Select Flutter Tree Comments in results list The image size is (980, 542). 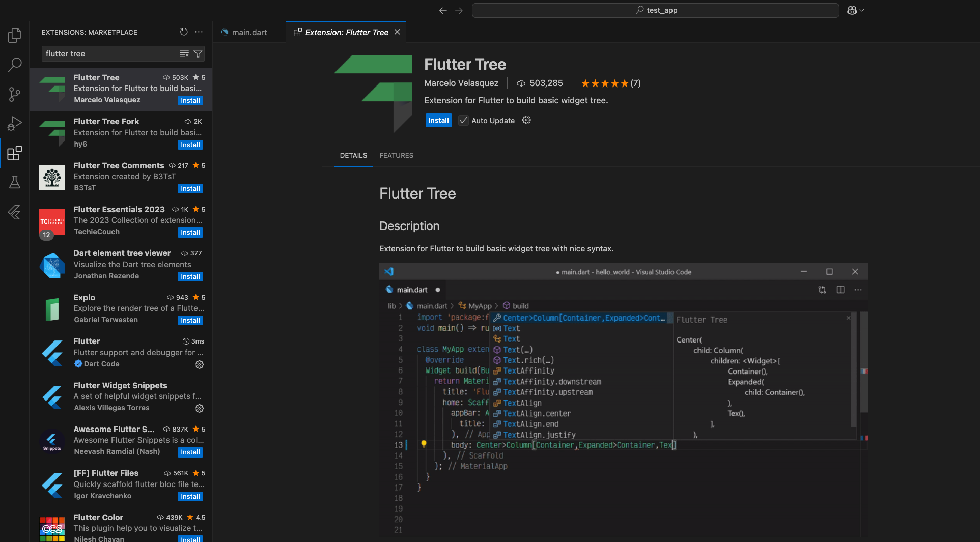coord(121,177)
